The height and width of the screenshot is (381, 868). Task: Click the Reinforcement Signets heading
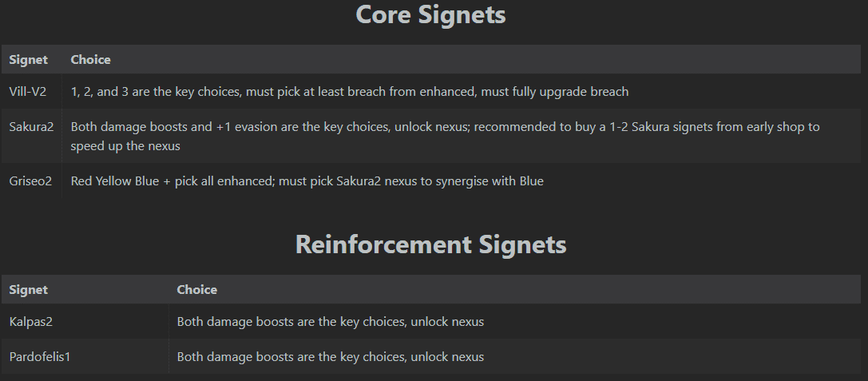click(430, 244)
